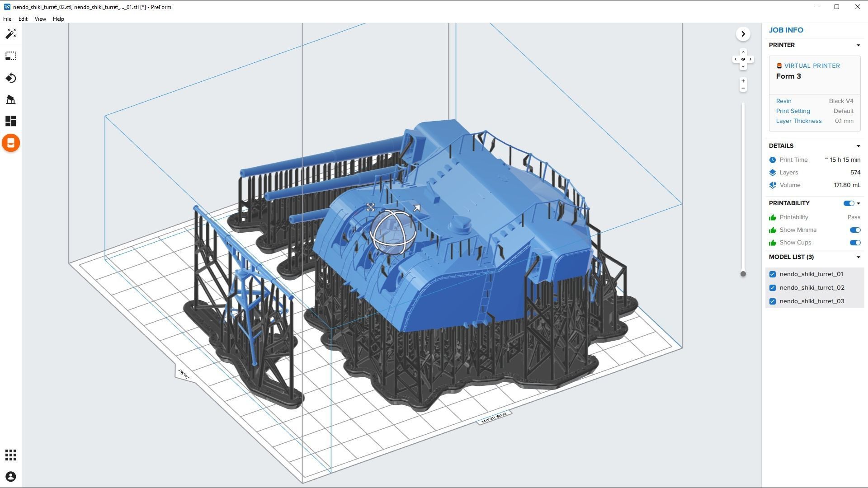Click the layer slicer slider handle
Screen dimensions: 868x488
(743, 274)
